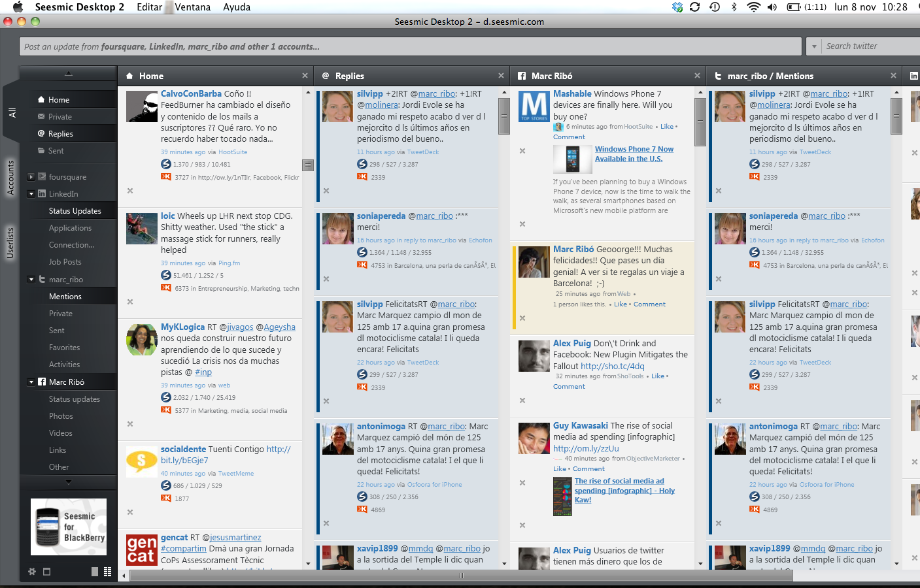The image size is (920, 588).
Task: Open Mashable's profile picture
Action: tap(534, 106)
